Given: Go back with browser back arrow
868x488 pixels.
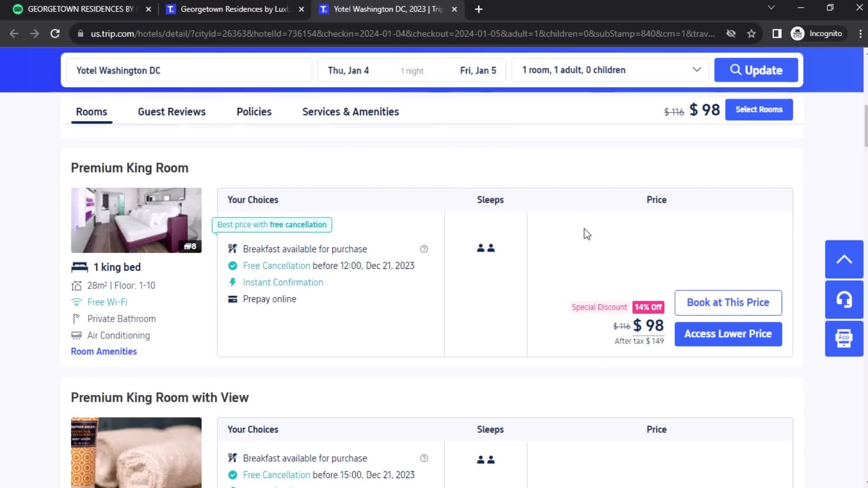Looking at the screenshot, I should pos(14,33).
